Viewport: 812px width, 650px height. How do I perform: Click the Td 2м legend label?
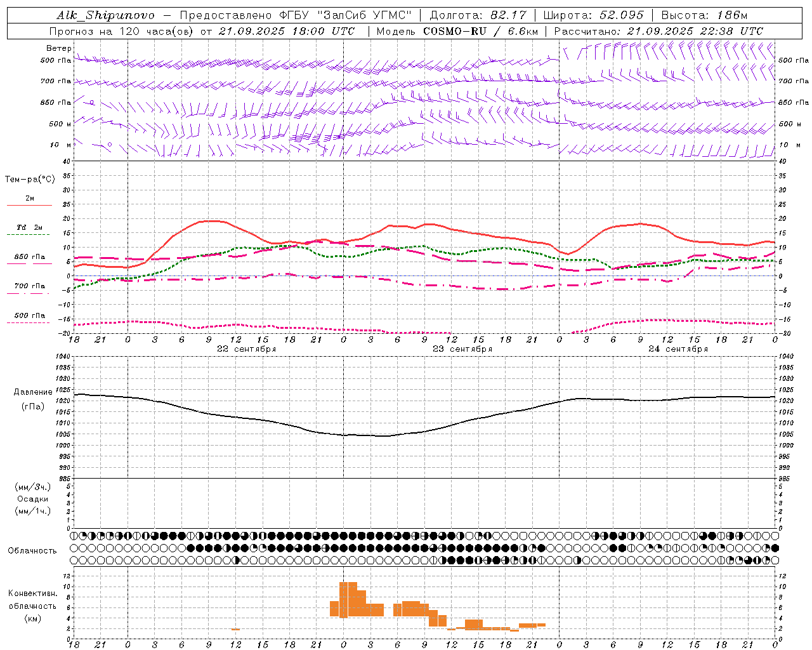pos(30,227)
